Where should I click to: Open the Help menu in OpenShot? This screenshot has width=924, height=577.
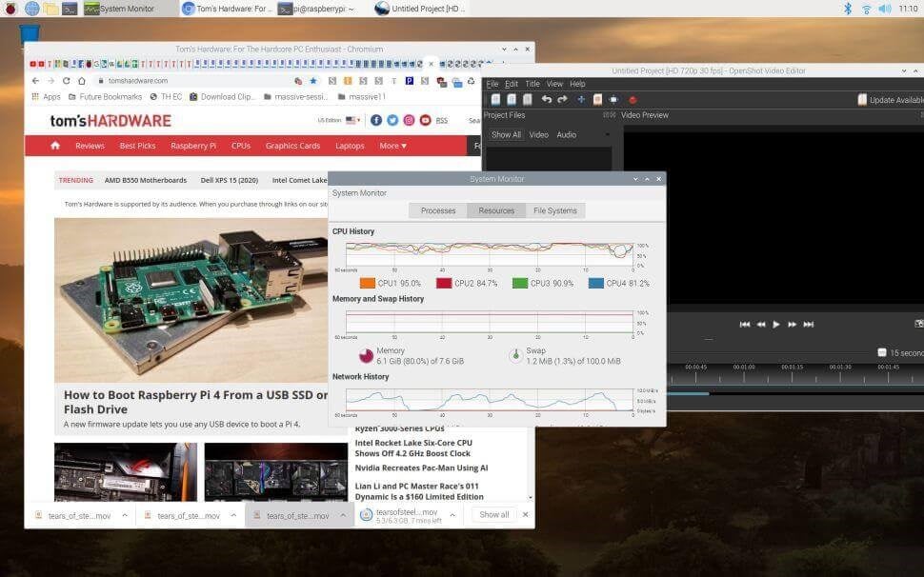[x=577, y=84]
